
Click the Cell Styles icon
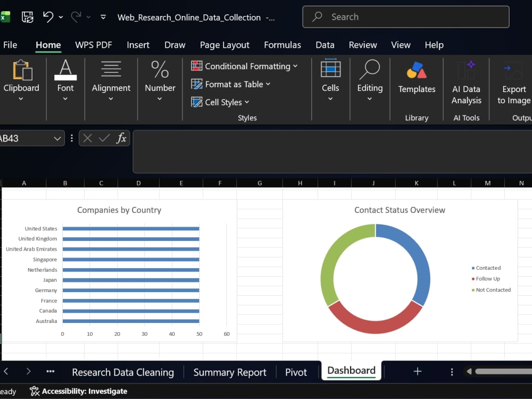tap(196, 102)
